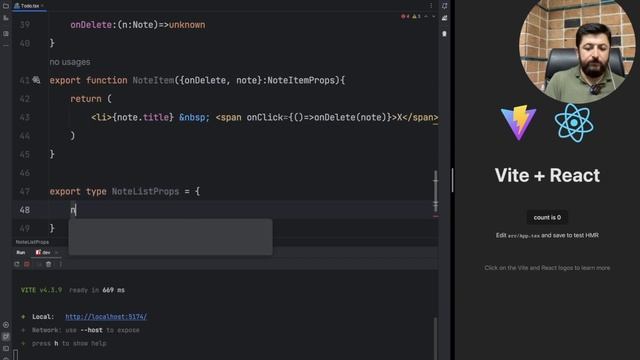Image resolution: width=640 pixels, height=360 pixels.
Task: Click gutter icon on line 41
Action: point(36,80)
